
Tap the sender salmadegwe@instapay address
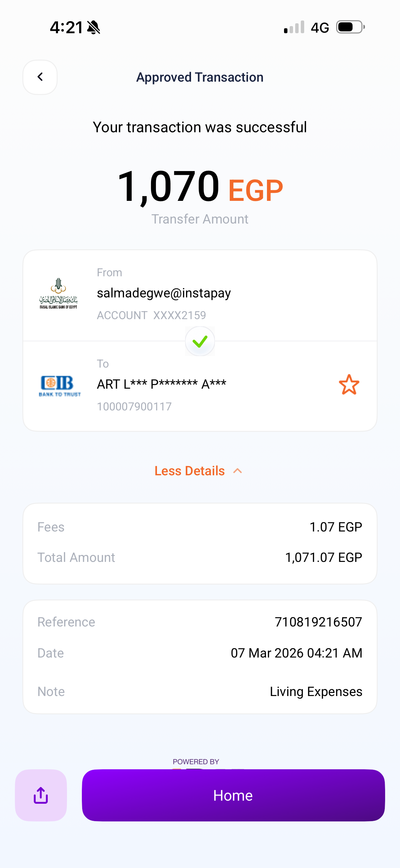[164, 293]
